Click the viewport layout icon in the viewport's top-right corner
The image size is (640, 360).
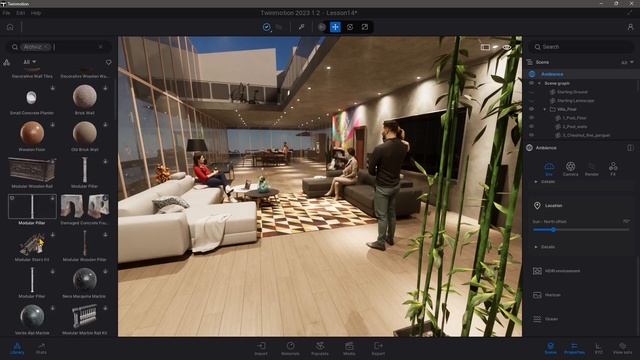485,47
